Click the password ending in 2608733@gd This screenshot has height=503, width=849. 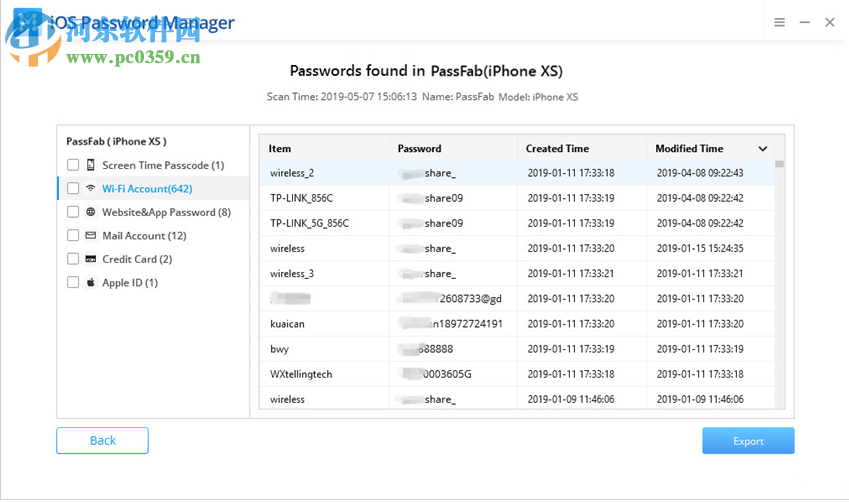(x=450, y=298)
